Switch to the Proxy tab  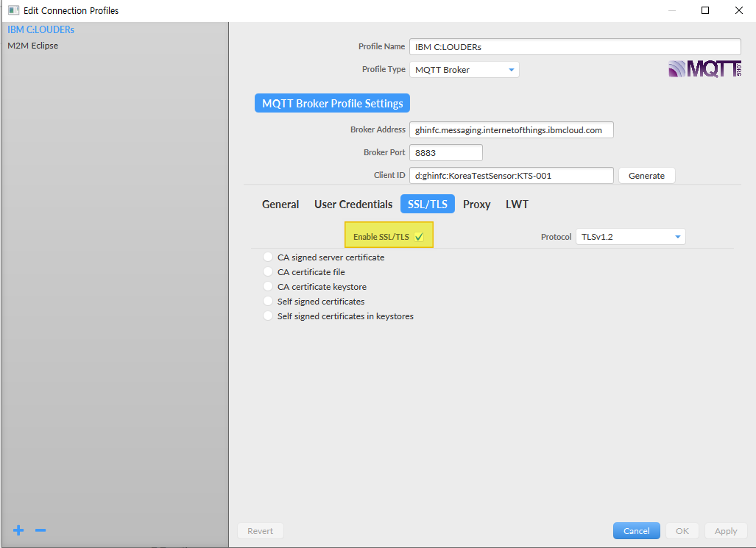477,204
